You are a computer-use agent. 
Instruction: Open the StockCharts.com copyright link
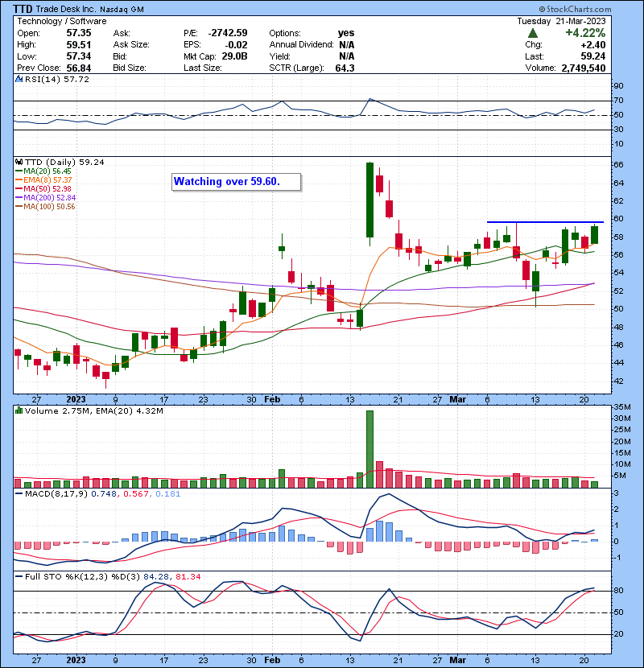tap(576, 9)
